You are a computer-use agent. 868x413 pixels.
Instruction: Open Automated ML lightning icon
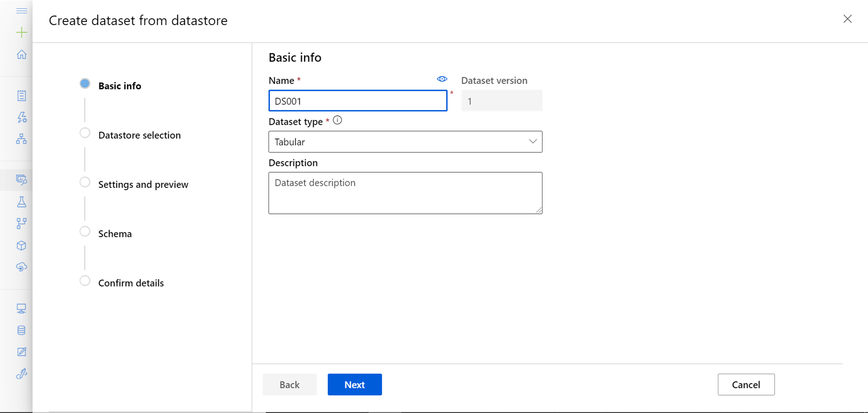click(22, 117)
